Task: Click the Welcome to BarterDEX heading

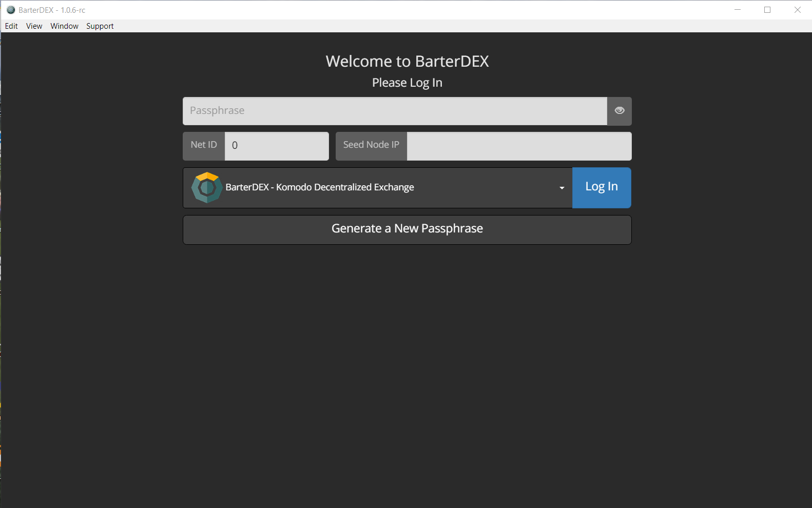Action: tap(407, 62)
